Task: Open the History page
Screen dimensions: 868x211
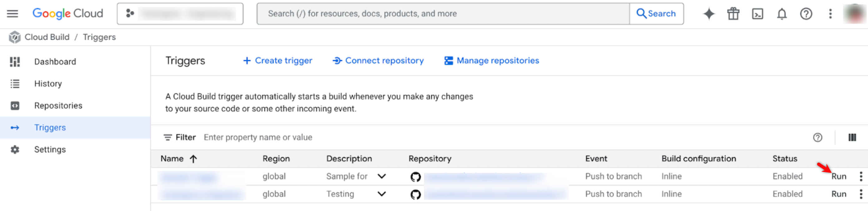Action: 48,84
